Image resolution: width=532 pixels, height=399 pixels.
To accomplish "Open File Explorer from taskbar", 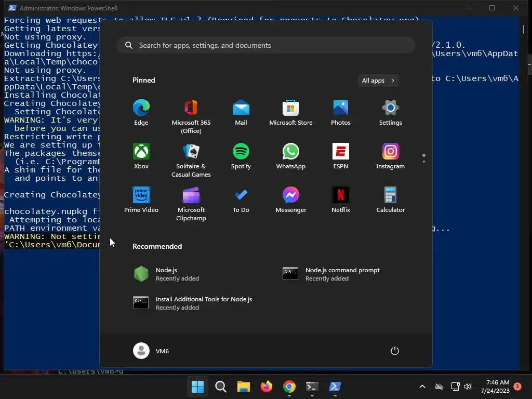I will click(243, 387).
